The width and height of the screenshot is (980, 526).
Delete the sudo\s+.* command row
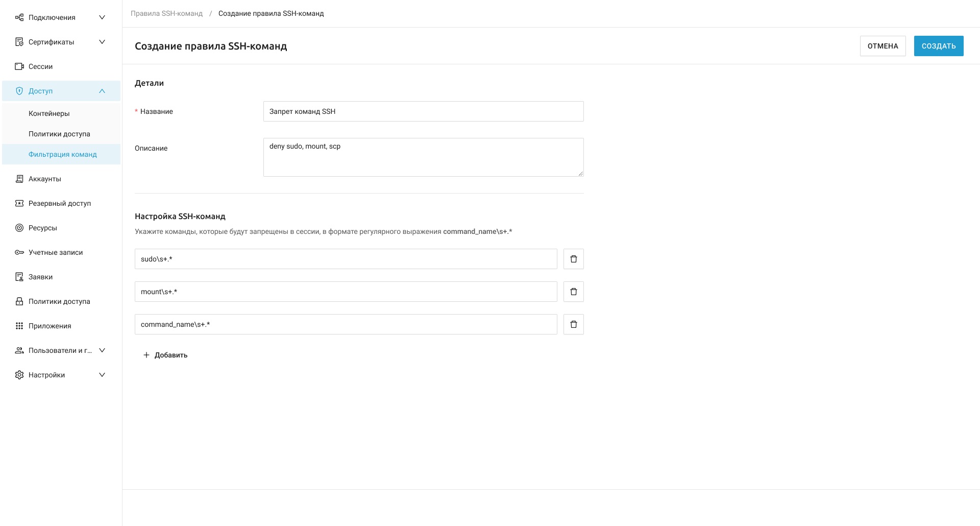[573, 259]
